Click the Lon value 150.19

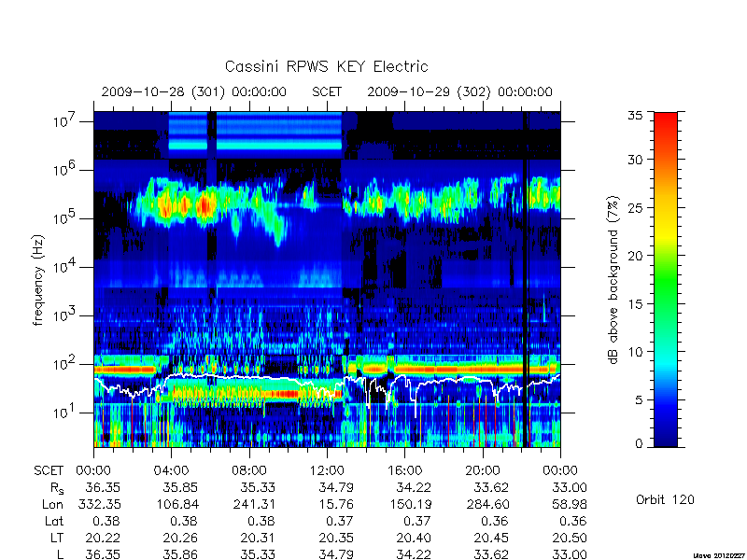click(x=409, y=504)
